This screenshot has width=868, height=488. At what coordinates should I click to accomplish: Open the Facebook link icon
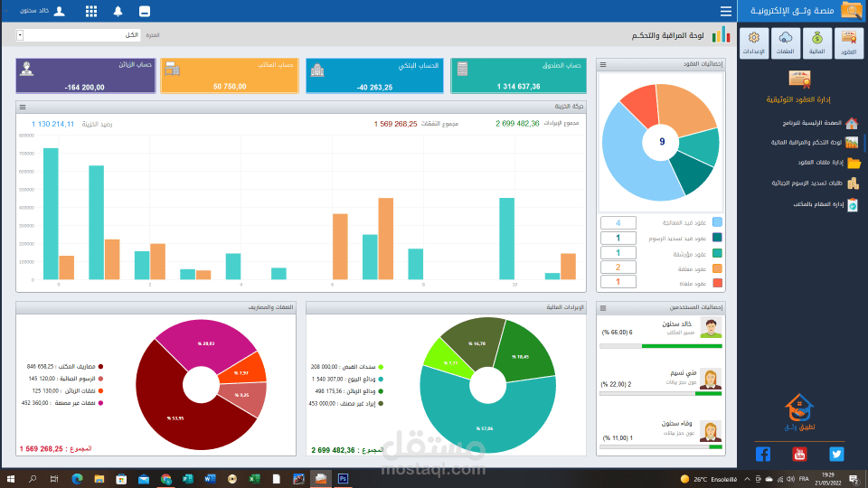(x=763, y=455)
